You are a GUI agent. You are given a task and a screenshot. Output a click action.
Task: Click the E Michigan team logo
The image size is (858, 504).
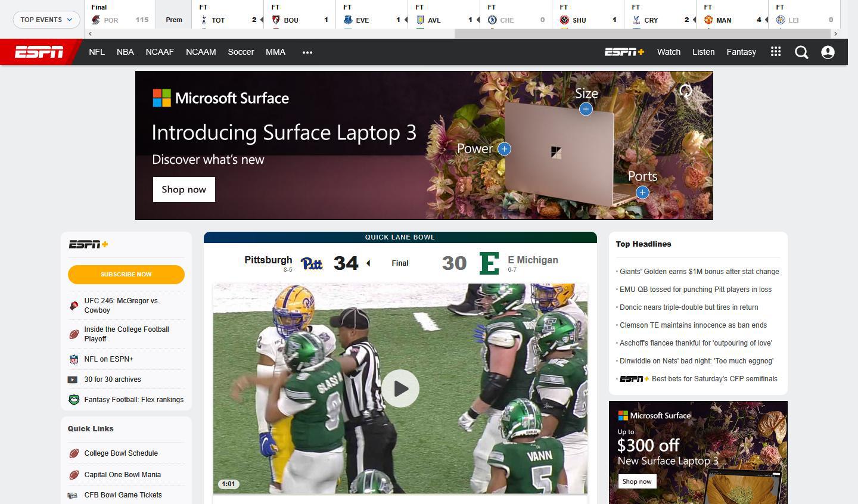click(x=489, y=263)
